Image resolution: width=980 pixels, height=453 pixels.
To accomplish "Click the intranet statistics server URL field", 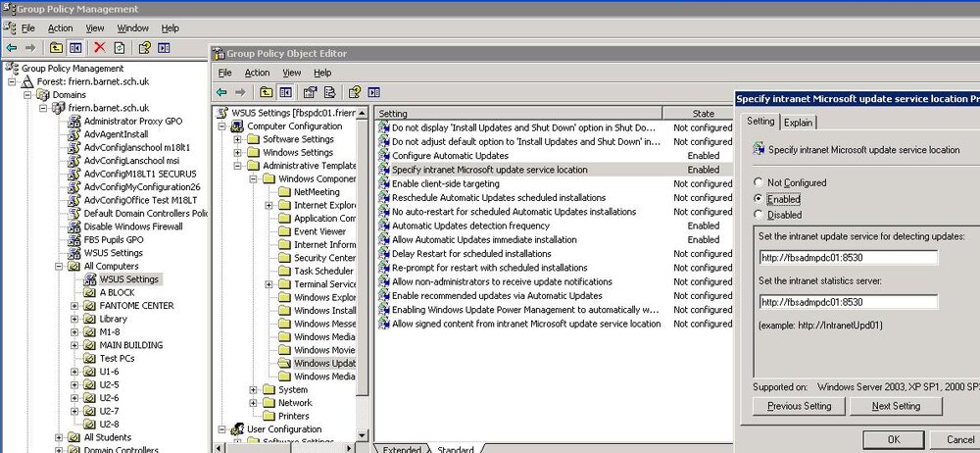I will pos(848,302).
